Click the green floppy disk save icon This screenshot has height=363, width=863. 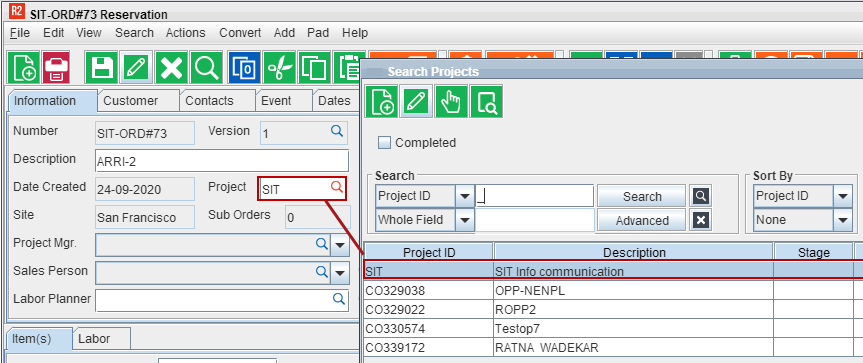pyautogui.click(x=101, y=68)
